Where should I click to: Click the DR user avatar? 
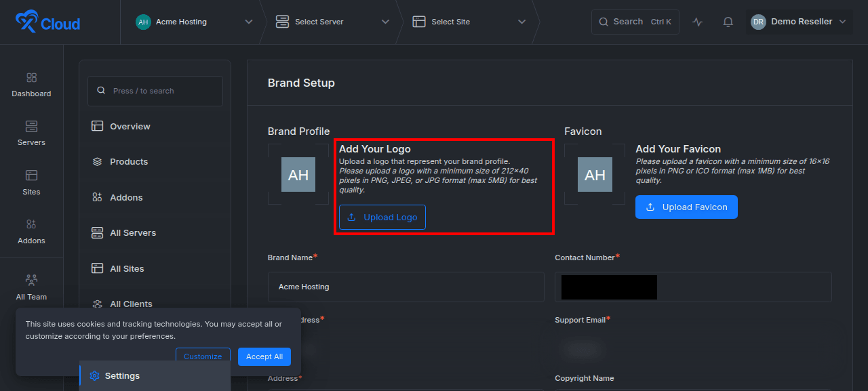[x=758, y=22]
